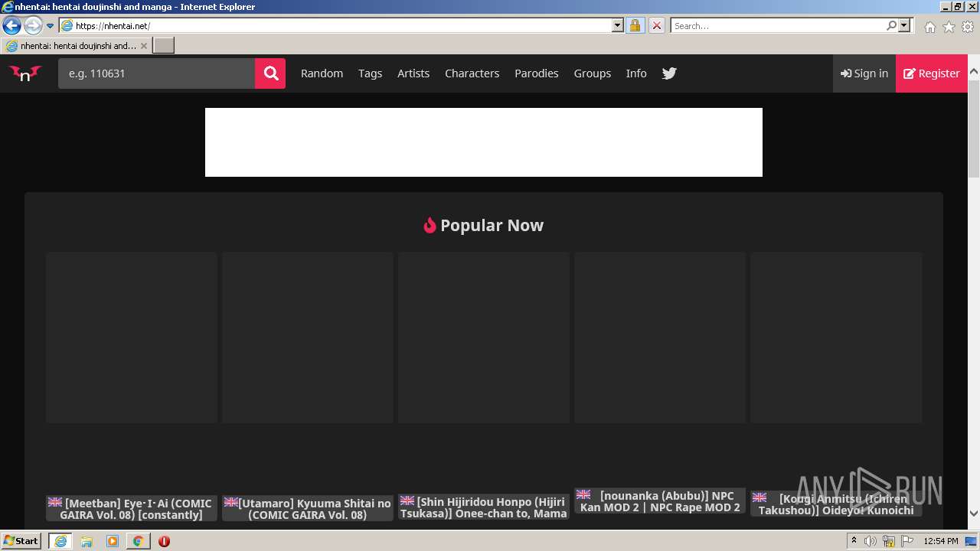Open the "[Utamaro] Kyuuma Shitai no" title link
This screenshot has height=551, width=980.
308,509
